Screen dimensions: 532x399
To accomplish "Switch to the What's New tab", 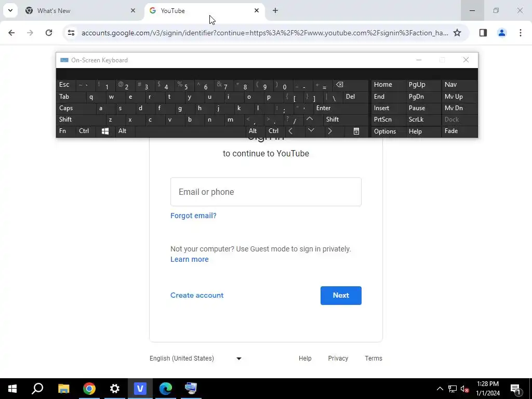I will (x=81, y=10).
